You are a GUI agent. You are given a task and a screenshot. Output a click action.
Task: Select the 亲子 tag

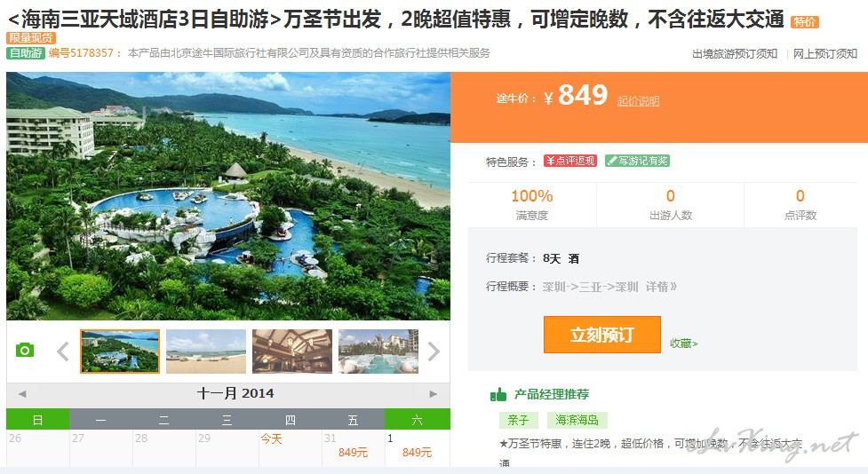click(518, 421)
